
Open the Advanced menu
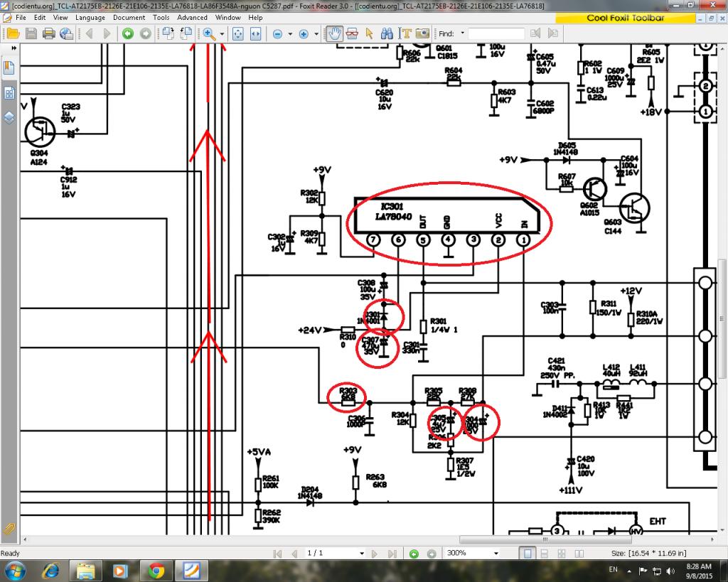click(x=192, y=17)
